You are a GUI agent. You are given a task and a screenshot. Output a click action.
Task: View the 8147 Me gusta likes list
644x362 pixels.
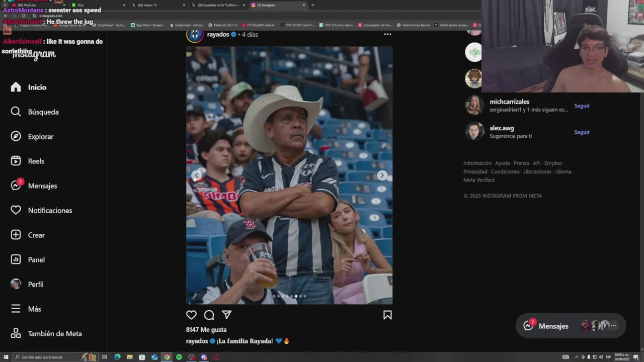[x=206, y=330]
